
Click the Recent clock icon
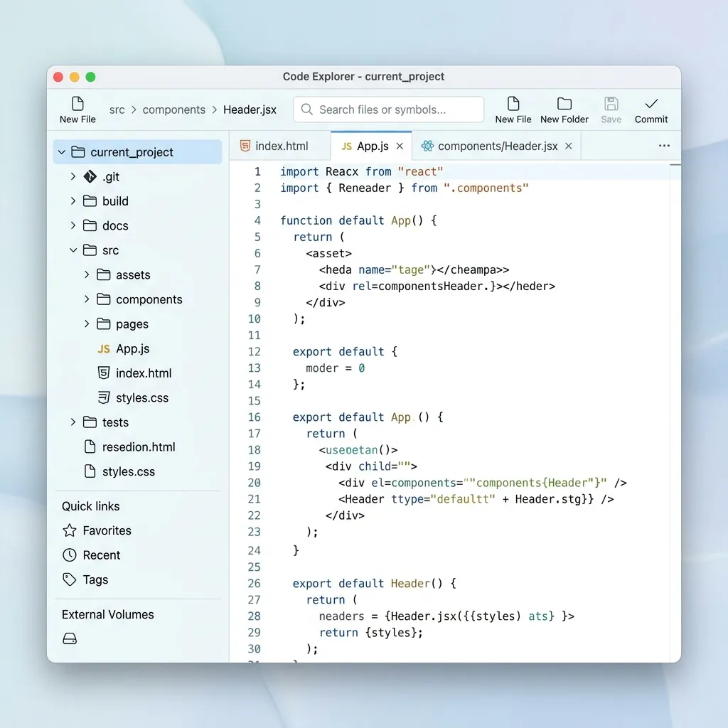(x=70, y=555)
